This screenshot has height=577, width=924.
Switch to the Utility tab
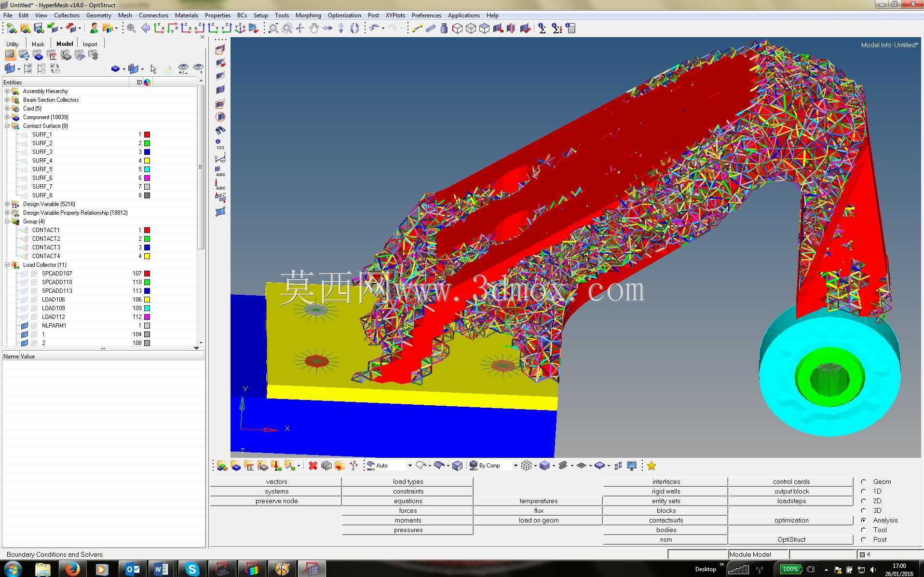coord(13,44)
